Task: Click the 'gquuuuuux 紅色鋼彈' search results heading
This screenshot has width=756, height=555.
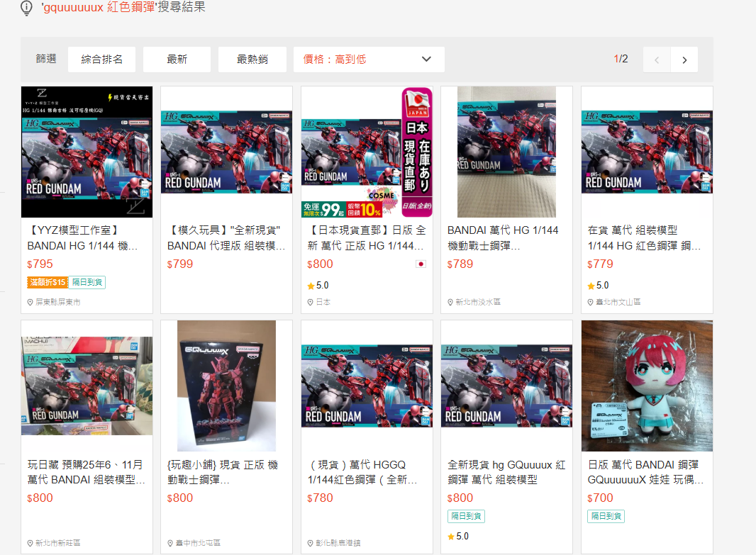Action: tap(123, 7)
